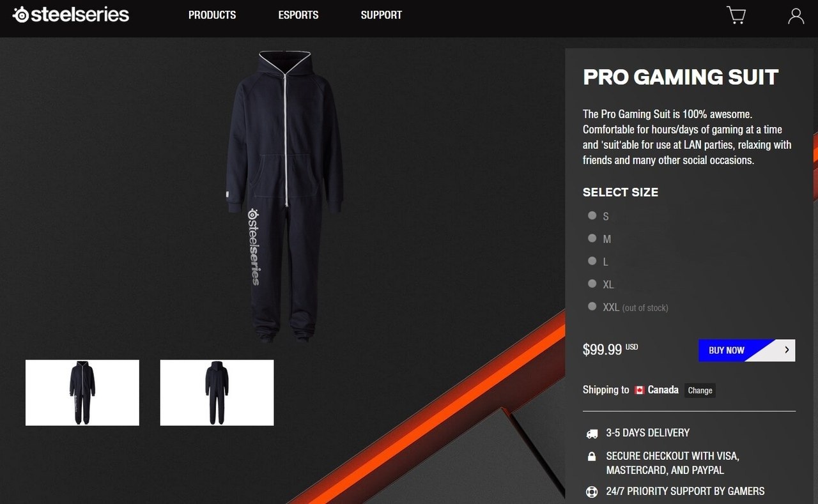Open the Support menu
This screenshot has height=504, width=818.
[x=382, y=15]
